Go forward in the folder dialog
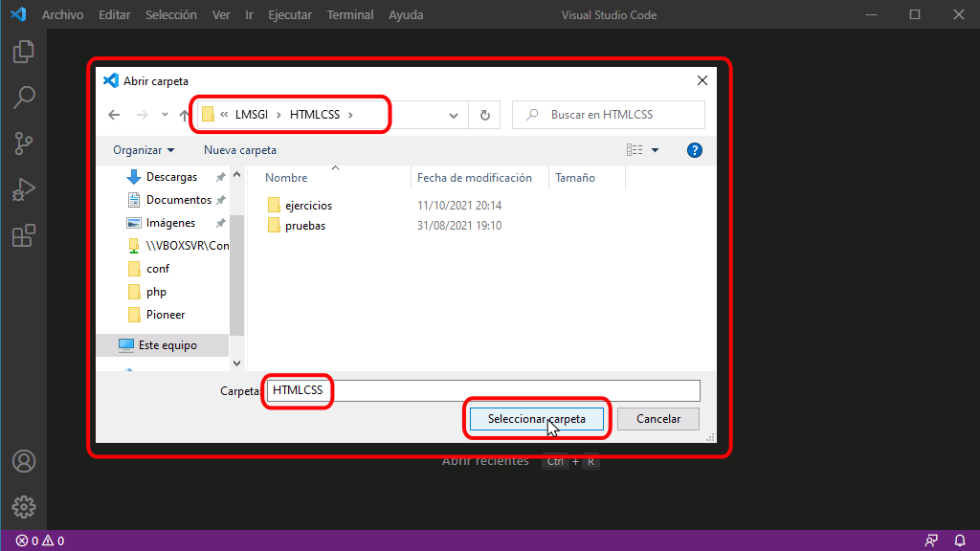This screenshot has width=980, height=551. pyautogui.click(x=143, y=115)
